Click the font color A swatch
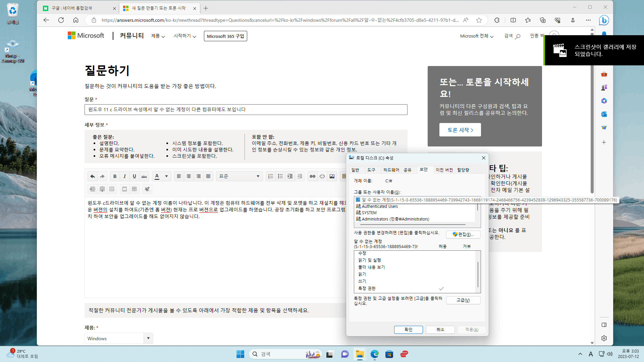644x362 pixels. coord(157,176)
